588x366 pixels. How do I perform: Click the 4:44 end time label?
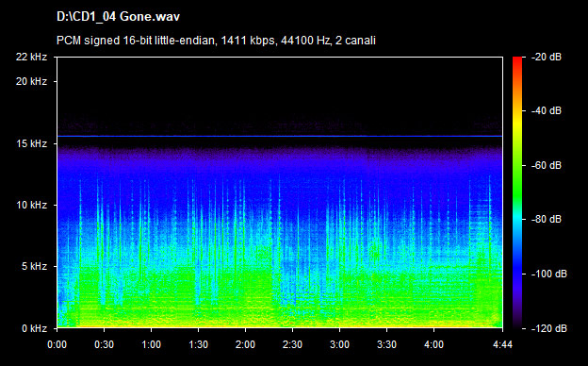point(502,344)
